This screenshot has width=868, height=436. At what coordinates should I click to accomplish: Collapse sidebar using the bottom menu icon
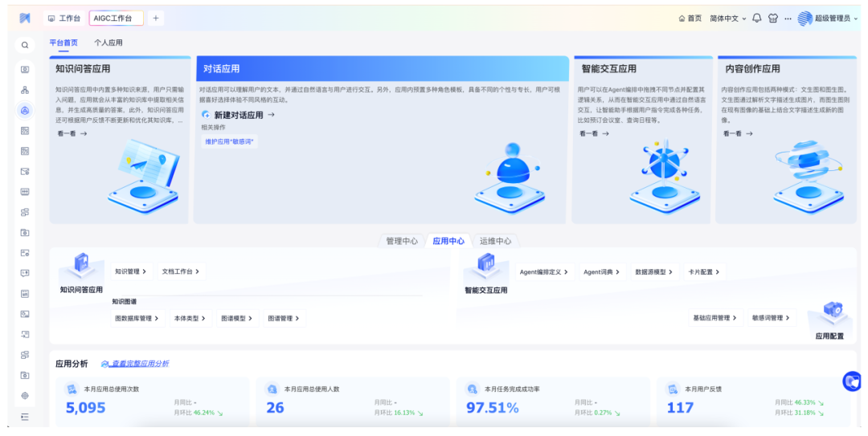(x=25, y=417)
